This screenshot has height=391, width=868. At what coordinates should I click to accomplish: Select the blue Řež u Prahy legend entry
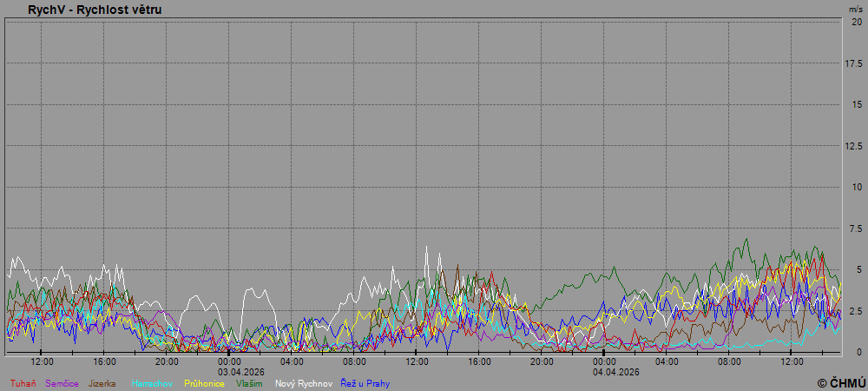(x=365, y=383)
